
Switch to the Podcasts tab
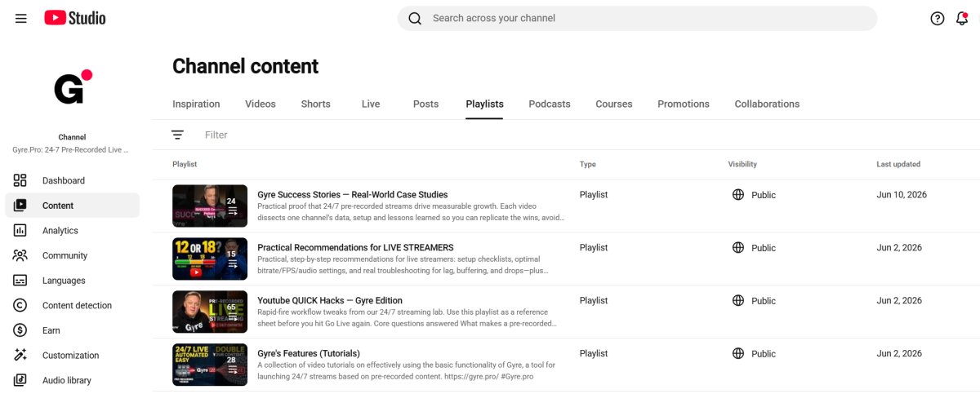[x=550, y=104]
